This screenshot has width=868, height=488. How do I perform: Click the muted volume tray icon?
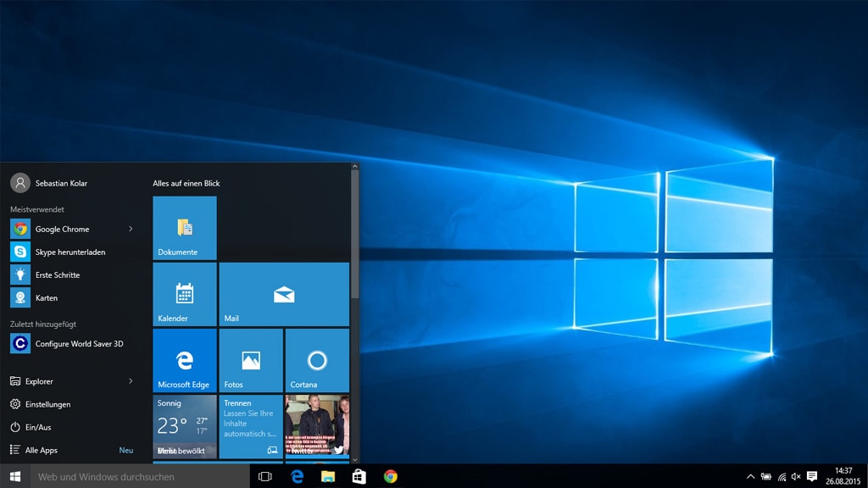(x=796, y=476)
